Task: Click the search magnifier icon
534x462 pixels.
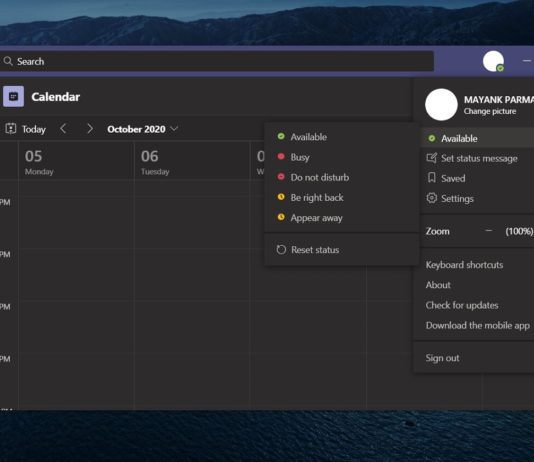Action: point(8,61)
